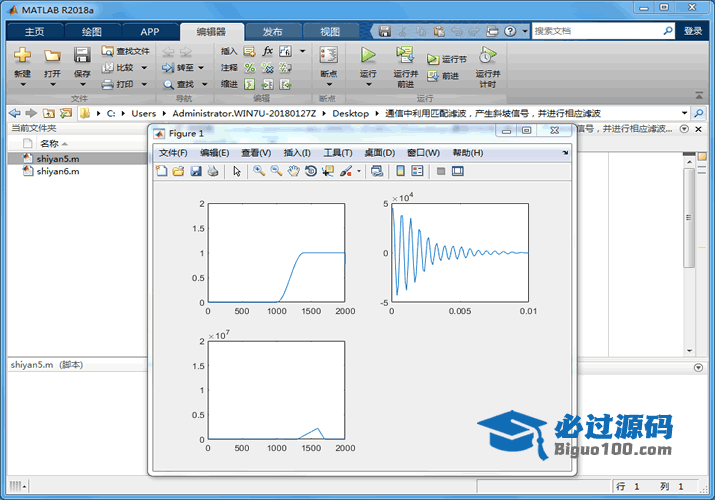715x500 pixels.
Task: Click the 打开 (Open) folder icon
Action: [x=52, y=56]
